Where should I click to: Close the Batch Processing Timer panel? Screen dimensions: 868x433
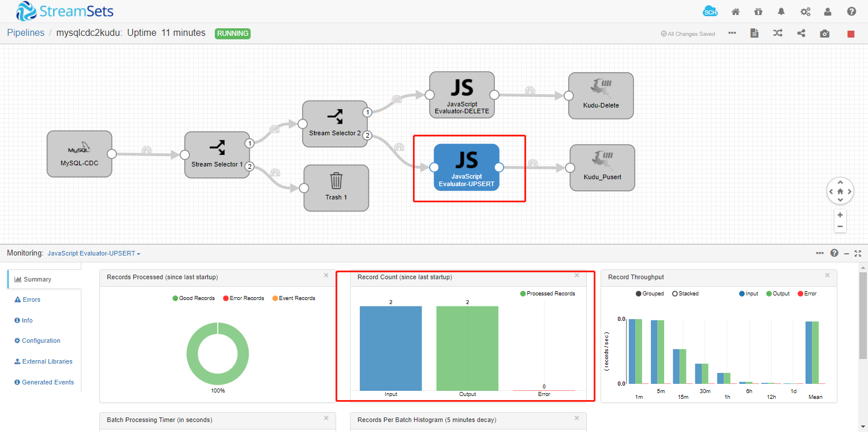coord(326,418)
